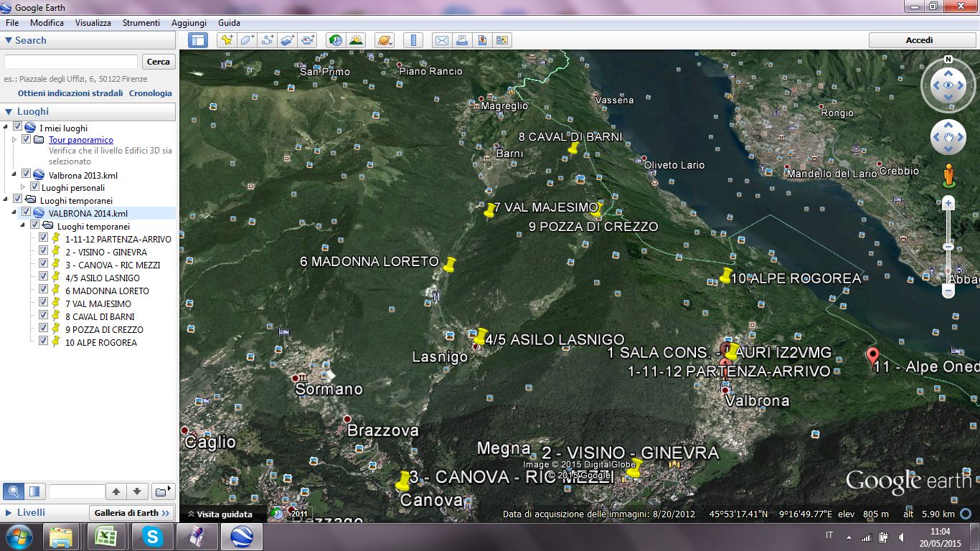980x551 pixels.
Task: Add an image overlay from toolbar
Action: click(x=288, y=40)
